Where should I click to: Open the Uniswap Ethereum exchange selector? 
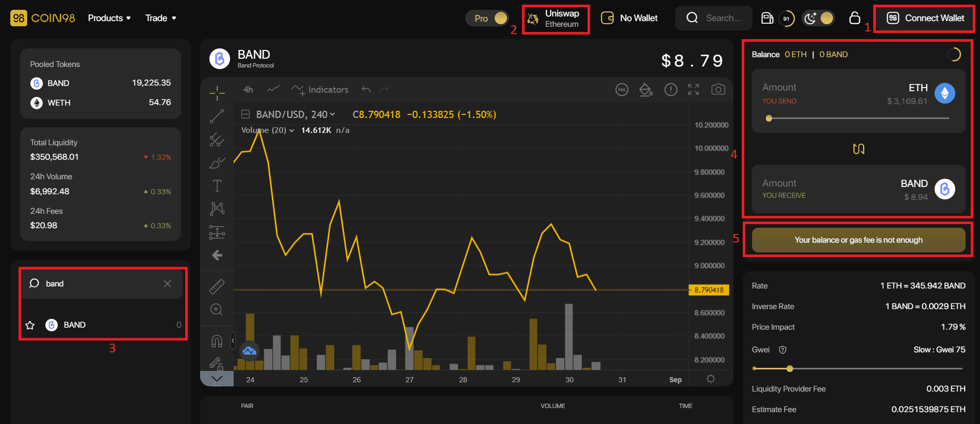pos(556,19)
